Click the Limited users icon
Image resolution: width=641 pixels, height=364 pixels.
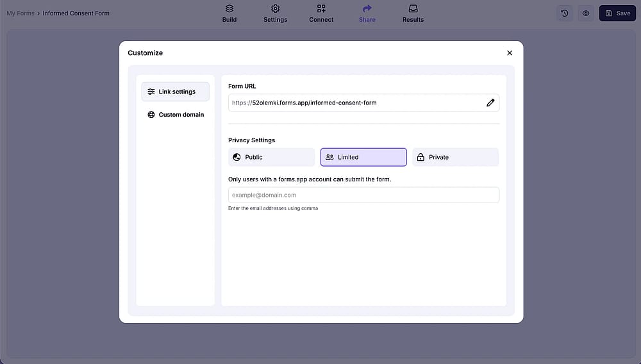click(329, 157)
